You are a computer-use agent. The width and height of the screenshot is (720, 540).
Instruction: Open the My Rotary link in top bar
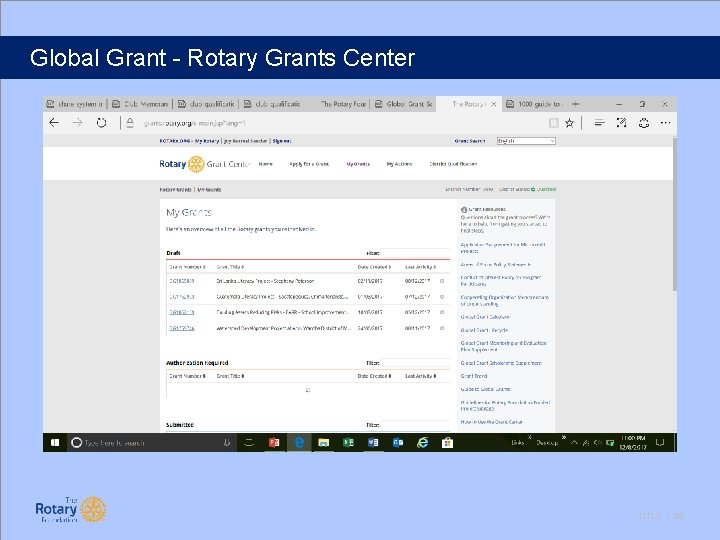(x=207, y=141)
